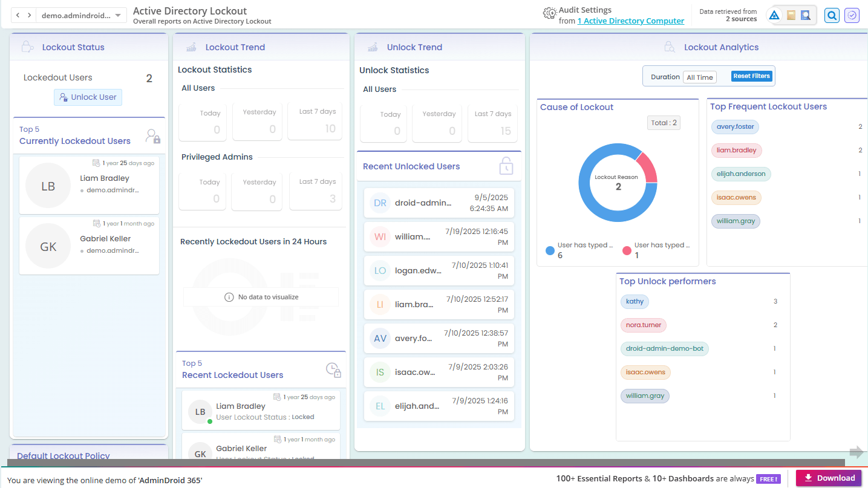Click Last 7 days count 10 tile
The height and width of the screenshot is (488, 868).
316,122
